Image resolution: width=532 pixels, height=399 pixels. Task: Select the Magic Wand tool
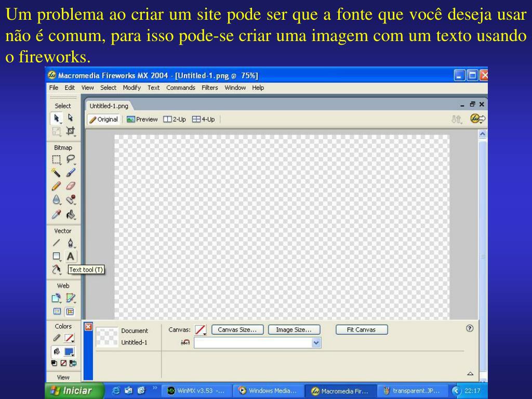click(x=56, y=172)
